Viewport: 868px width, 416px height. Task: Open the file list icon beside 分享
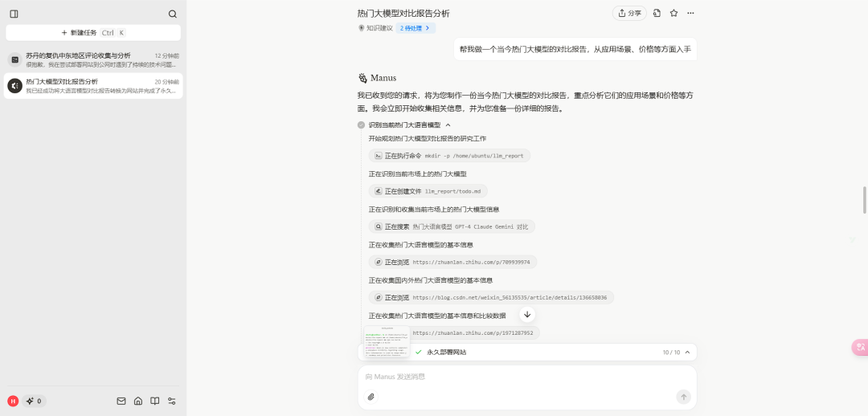tap(657, 14)
